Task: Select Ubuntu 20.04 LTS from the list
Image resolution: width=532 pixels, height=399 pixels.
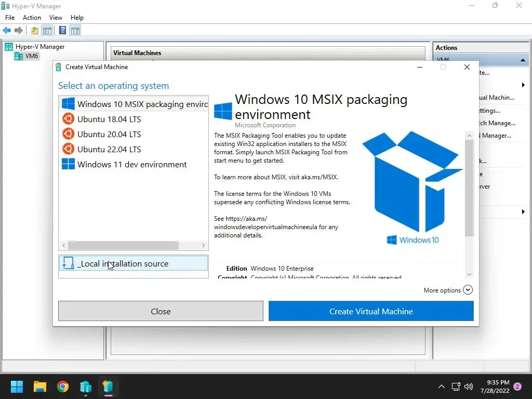Action: (x=134, y=134)
